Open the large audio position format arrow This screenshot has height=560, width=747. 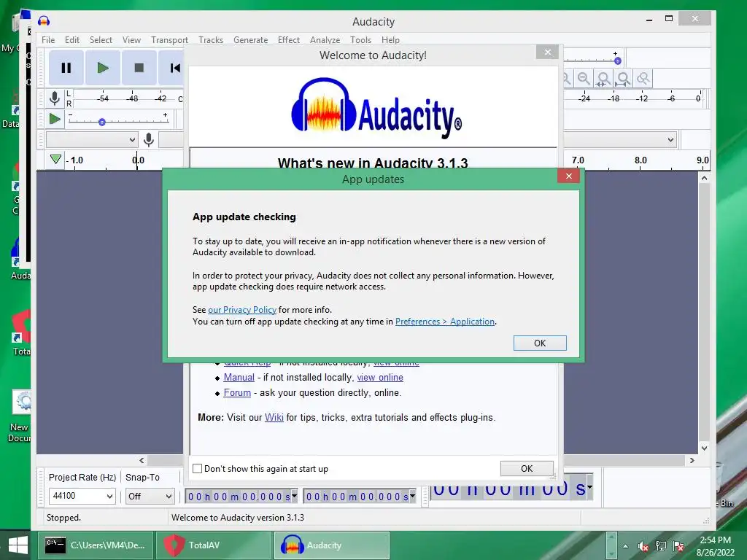coord(589,486)
